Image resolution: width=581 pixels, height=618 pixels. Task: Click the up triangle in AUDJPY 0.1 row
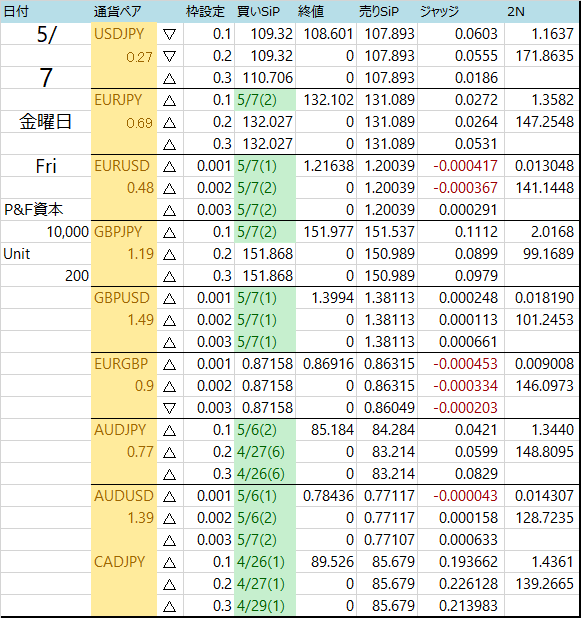pos(169,430)
